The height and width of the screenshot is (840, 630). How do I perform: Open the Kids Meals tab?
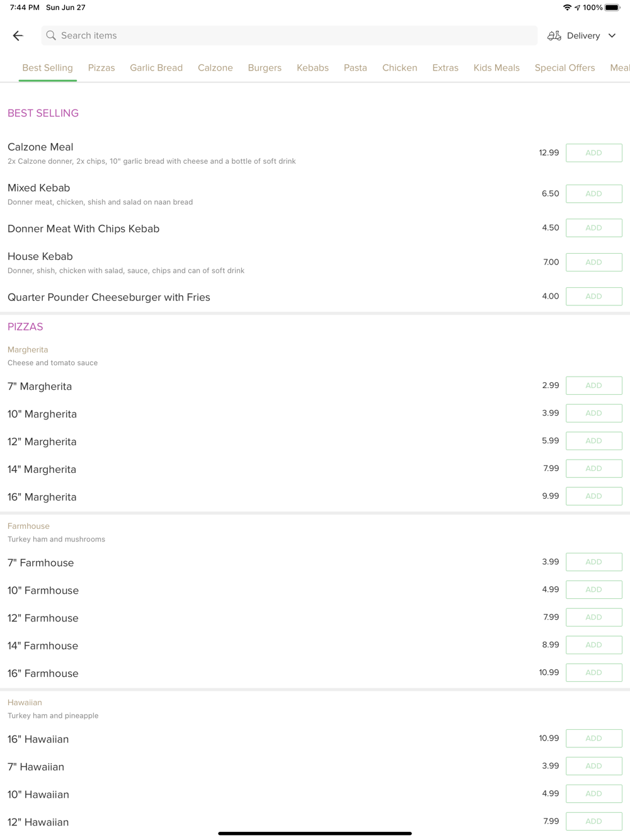pos(496,68)
